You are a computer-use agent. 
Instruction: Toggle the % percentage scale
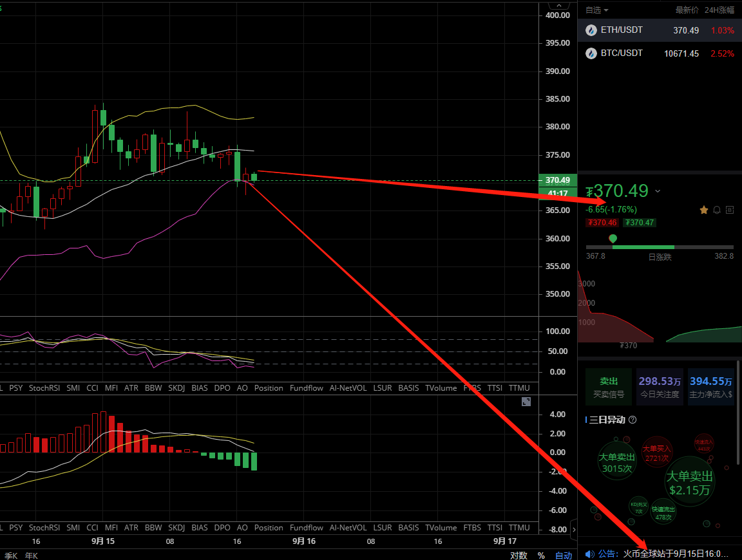tap(541, 555)
